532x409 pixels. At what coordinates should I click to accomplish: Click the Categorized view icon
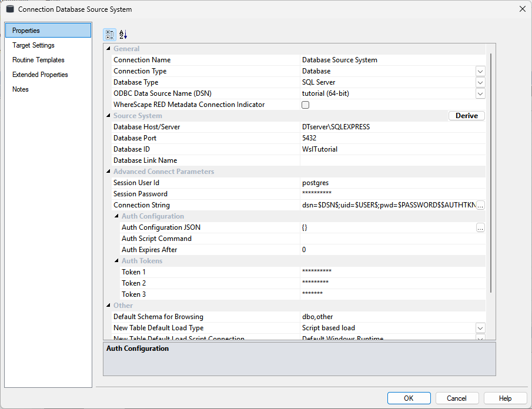(x=110, y=35)
